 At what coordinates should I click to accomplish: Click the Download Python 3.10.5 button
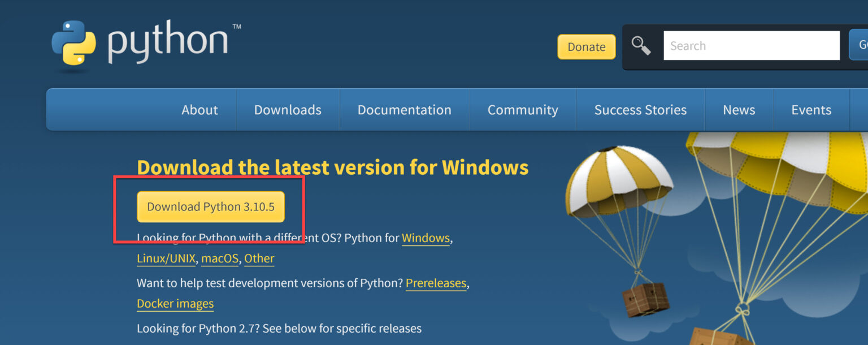click(x=211, y=207)
